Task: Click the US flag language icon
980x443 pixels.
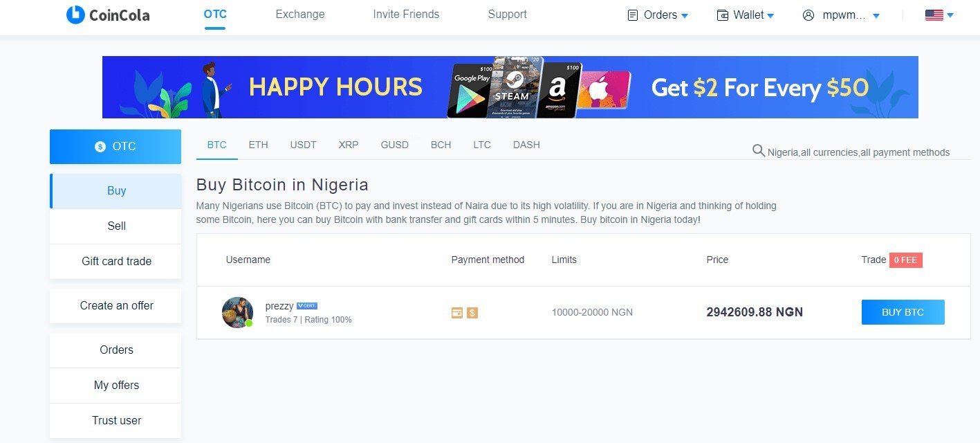Action: click(x=934, y=15)
